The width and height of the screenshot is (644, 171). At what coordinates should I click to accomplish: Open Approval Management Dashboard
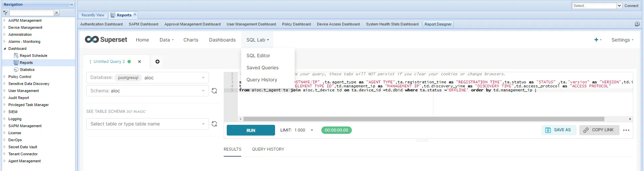coord(193,24)
